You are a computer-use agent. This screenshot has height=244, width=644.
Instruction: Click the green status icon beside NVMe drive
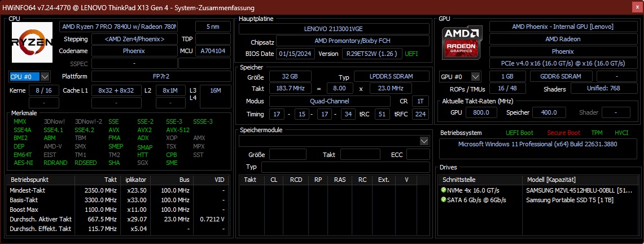coord(443,190)
